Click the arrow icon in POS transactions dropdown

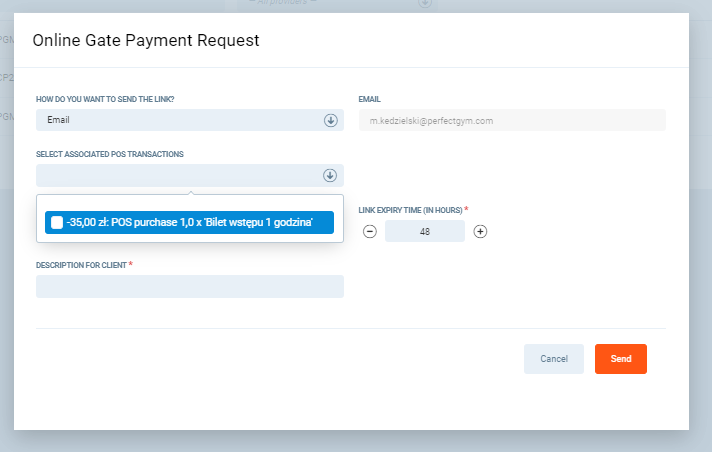[x=331, y=176]
